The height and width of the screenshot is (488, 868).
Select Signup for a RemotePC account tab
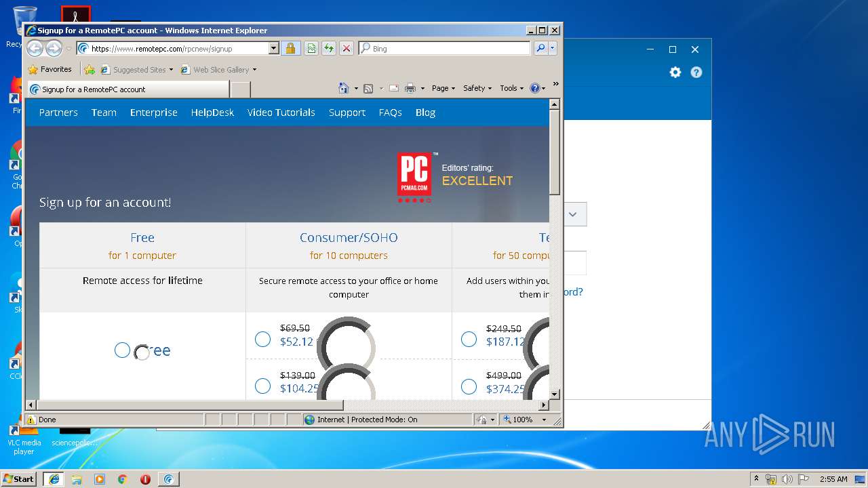[x=127, y=89]
